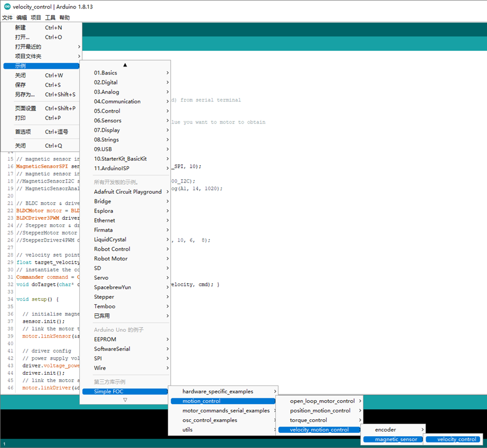The height and width of the screenshot is (448, 487).
Task: Open 08.Strings examples
Action: pyautogui.click(x=126, y=140)
